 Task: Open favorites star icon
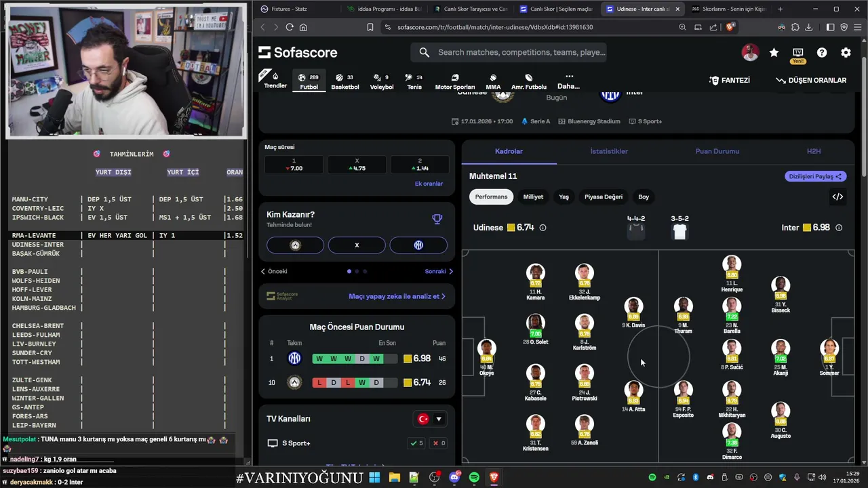774,52
